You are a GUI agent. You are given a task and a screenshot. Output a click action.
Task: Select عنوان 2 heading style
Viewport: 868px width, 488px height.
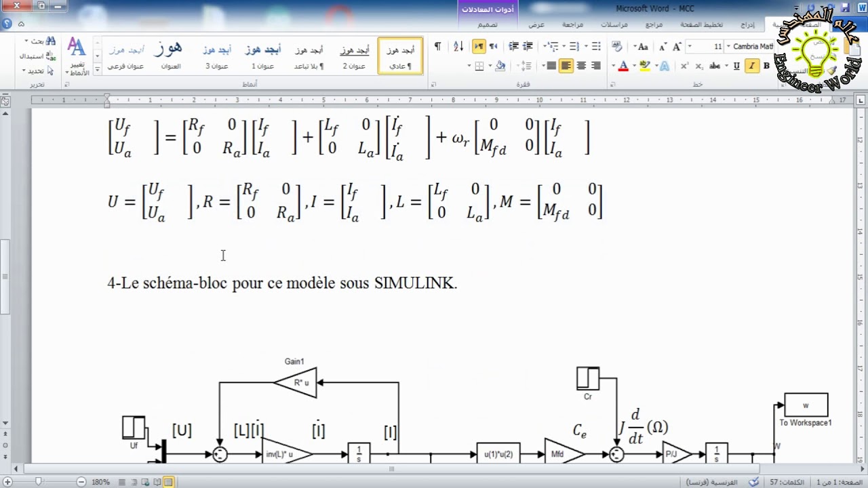(354, 56)
